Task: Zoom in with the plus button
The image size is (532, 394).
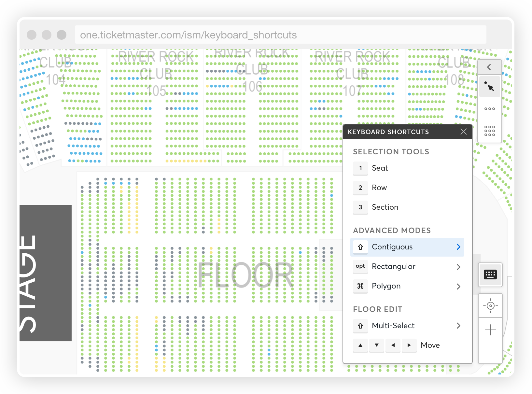Action: tap(490, 330)
